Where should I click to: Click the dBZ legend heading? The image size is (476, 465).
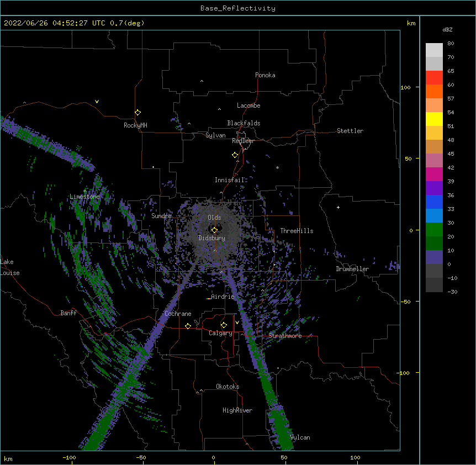point(447,29)
